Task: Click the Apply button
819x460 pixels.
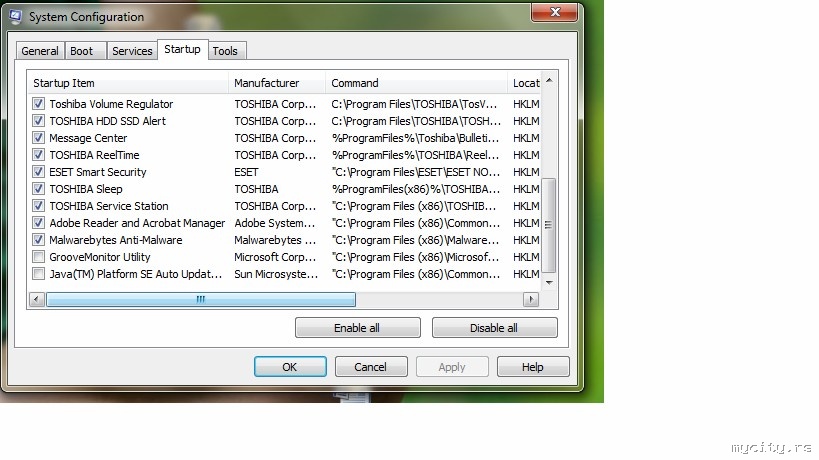Action: coord(452,367)
